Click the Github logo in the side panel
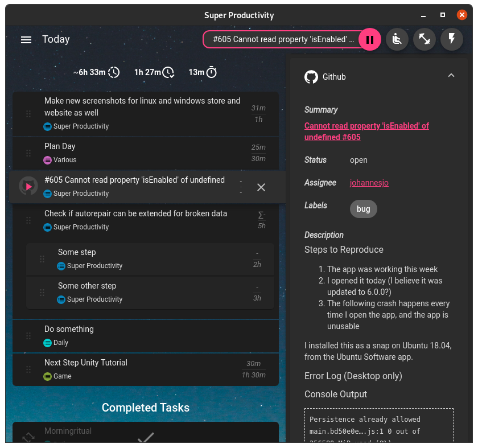This screenshot has width=478, height=448. tap(311, 77)
